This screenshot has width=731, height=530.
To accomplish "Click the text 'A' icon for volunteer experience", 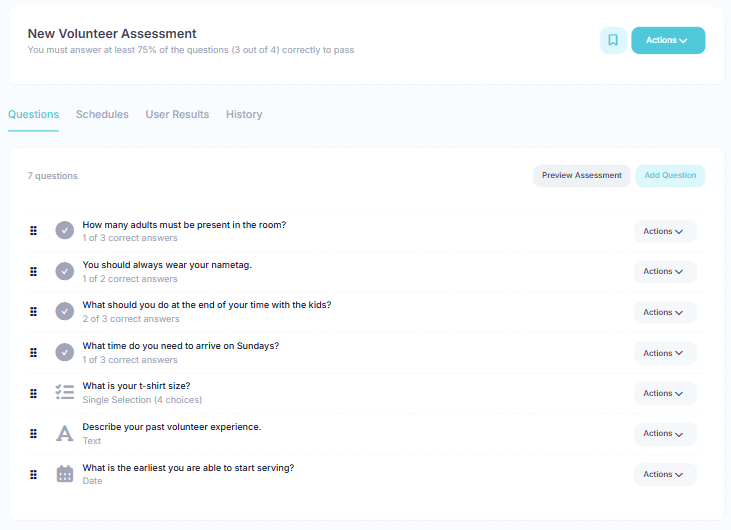I will tap(65, 433).
